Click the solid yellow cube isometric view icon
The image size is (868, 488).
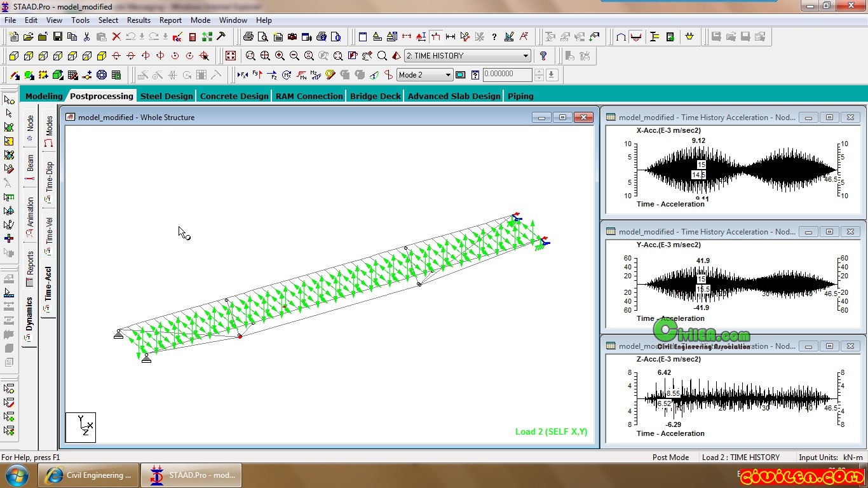point(102,56)
